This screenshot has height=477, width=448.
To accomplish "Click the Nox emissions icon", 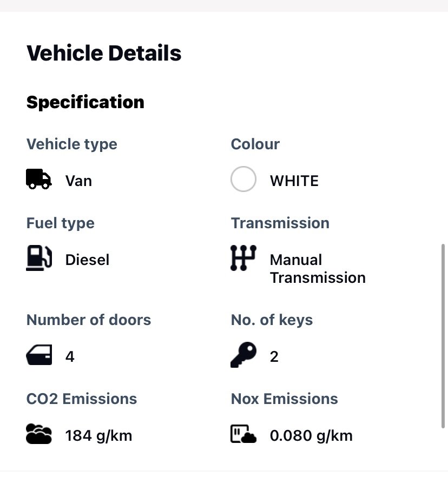I will (x=243, y=434).
